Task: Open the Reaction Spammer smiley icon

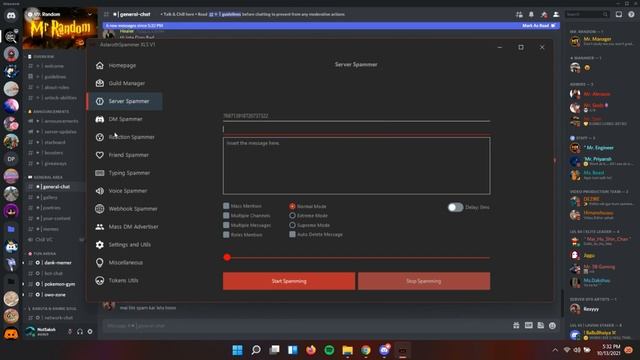Action: point(100,137)
